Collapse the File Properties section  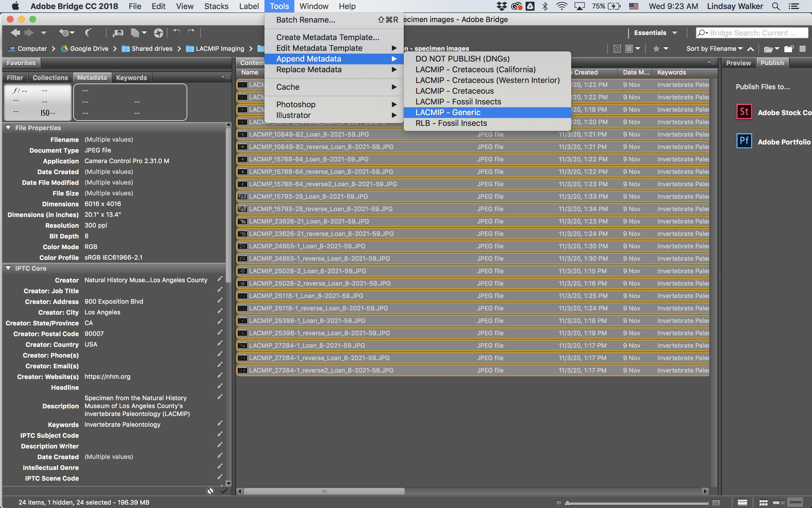[8, 128]
